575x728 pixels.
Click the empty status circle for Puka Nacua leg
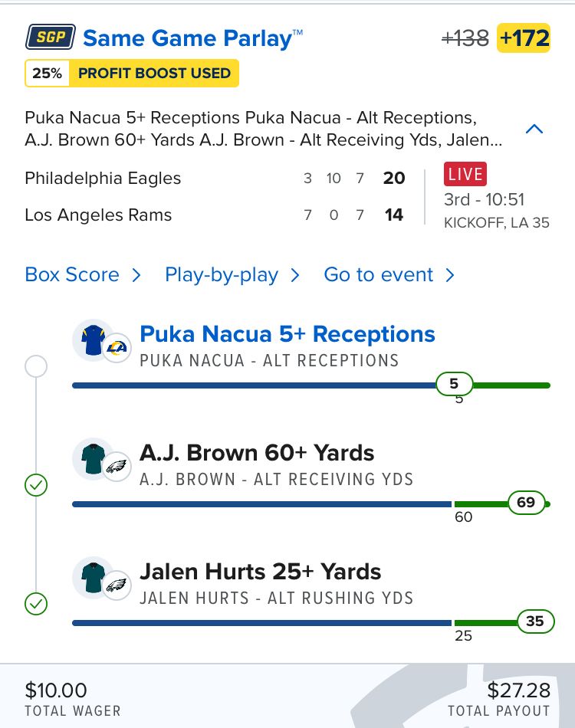(x=36, y=366)
